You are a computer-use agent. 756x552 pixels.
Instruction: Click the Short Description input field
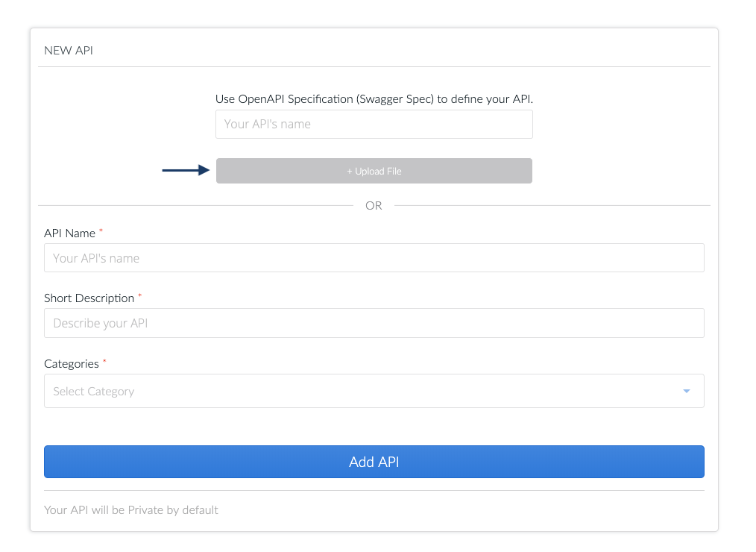point(374,323)
